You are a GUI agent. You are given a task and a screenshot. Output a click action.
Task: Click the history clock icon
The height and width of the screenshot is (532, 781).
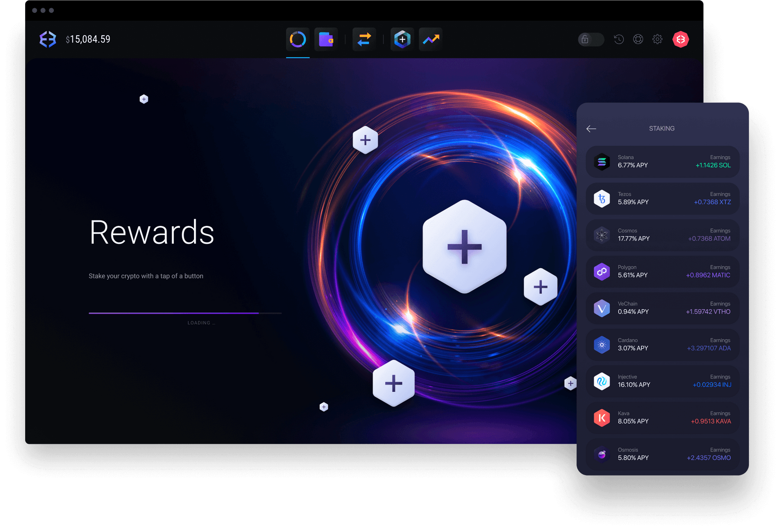click(619, 39)
